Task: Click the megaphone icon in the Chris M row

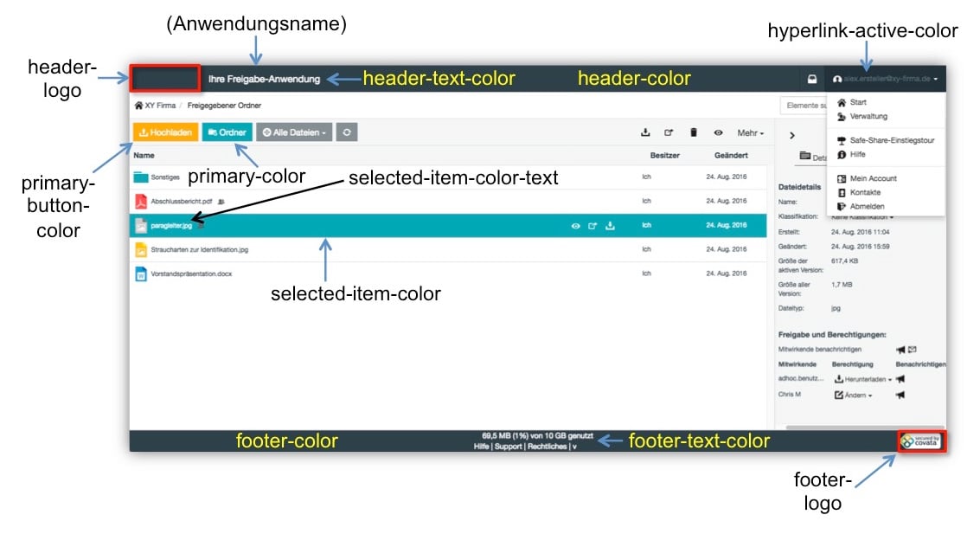Action: [900, 396]
